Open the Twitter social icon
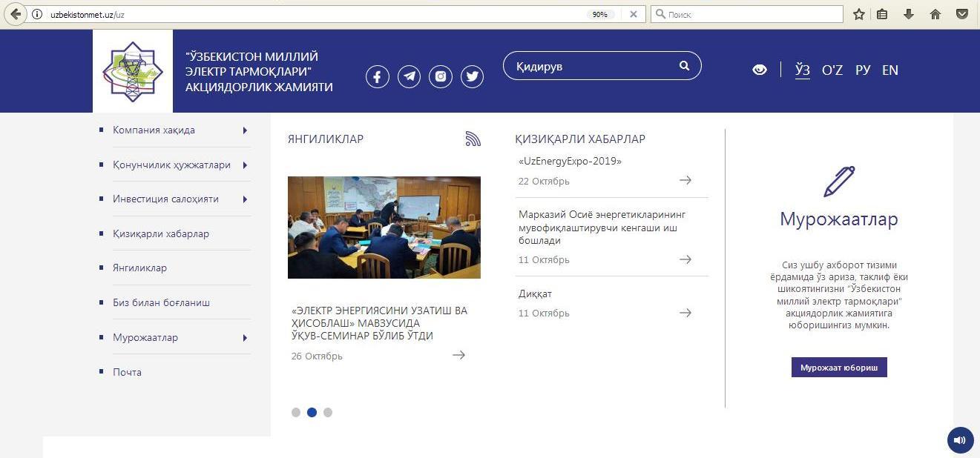The image size is (980, 458). click(x=472, y=76)
